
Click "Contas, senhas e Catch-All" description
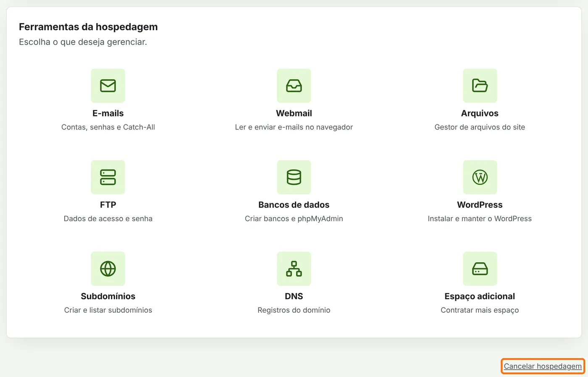[108, 127]
